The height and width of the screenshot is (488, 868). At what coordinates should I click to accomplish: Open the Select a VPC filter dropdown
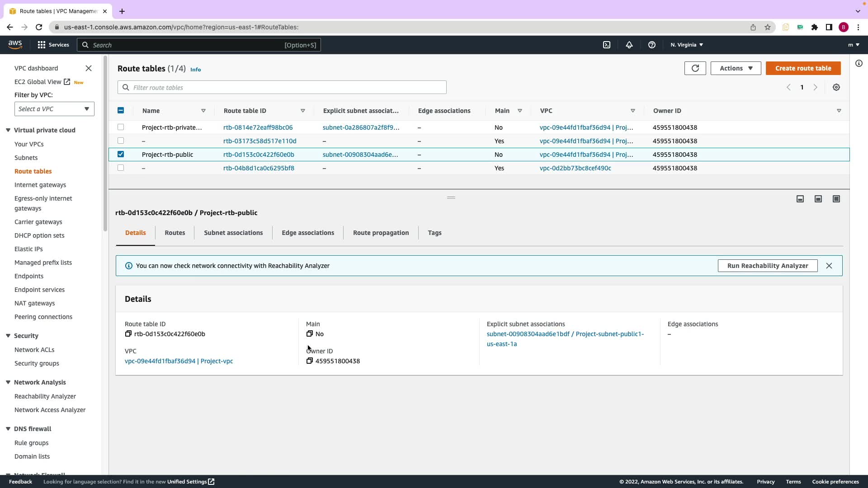54,109
